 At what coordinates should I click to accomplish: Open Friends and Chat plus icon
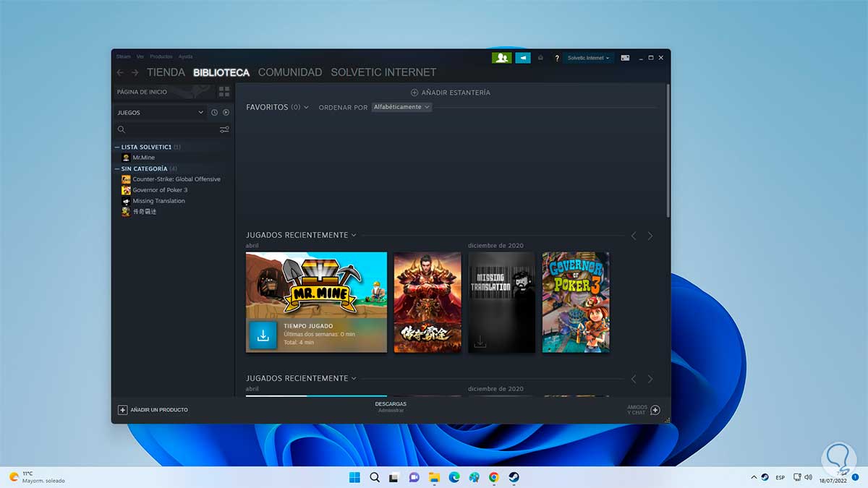(655, 410)
